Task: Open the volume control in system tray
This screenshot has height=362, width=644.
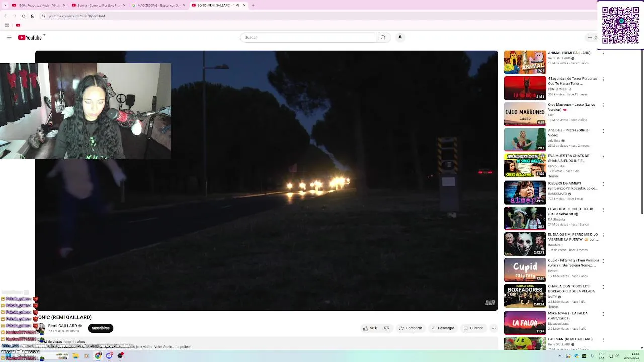Action: click(617, 356)
